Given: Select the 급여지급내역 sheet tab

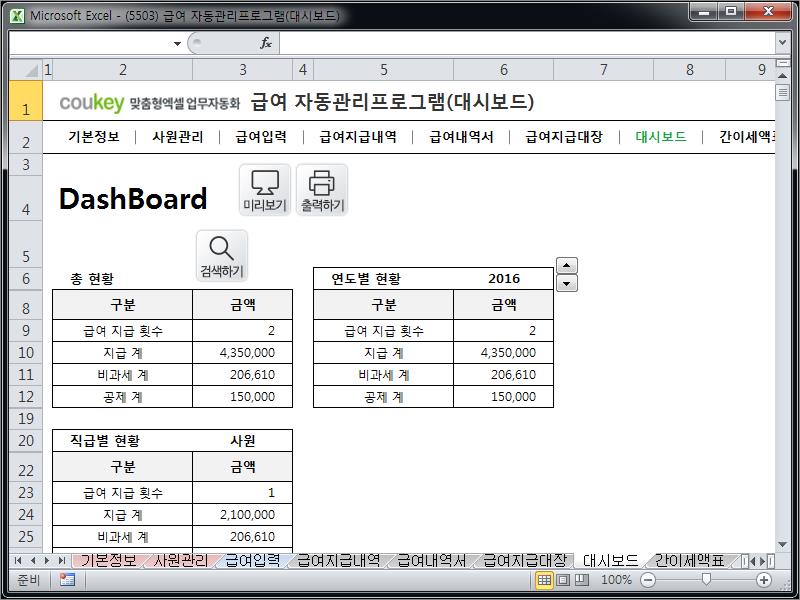Looking at the screenshot, I should click(338, 561).
